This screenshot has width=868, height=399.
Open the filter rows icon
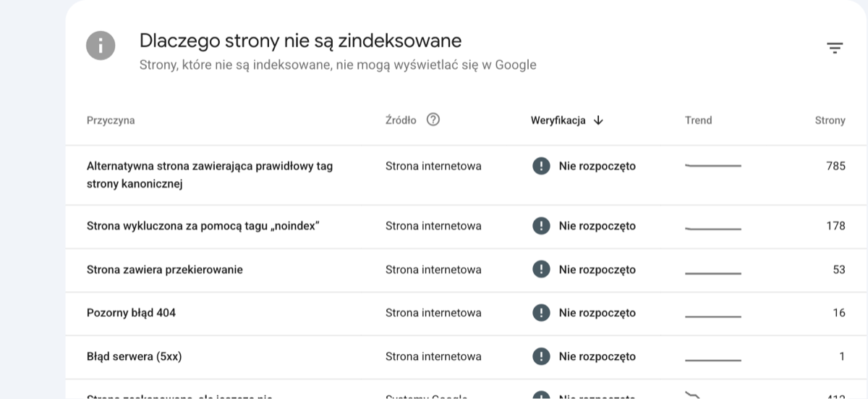coord(835,48)
